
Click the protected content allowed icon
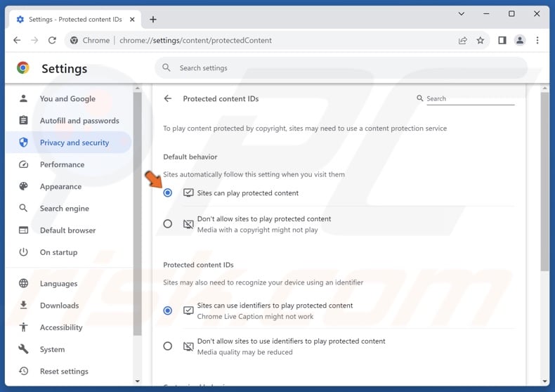tap(188, 192)
